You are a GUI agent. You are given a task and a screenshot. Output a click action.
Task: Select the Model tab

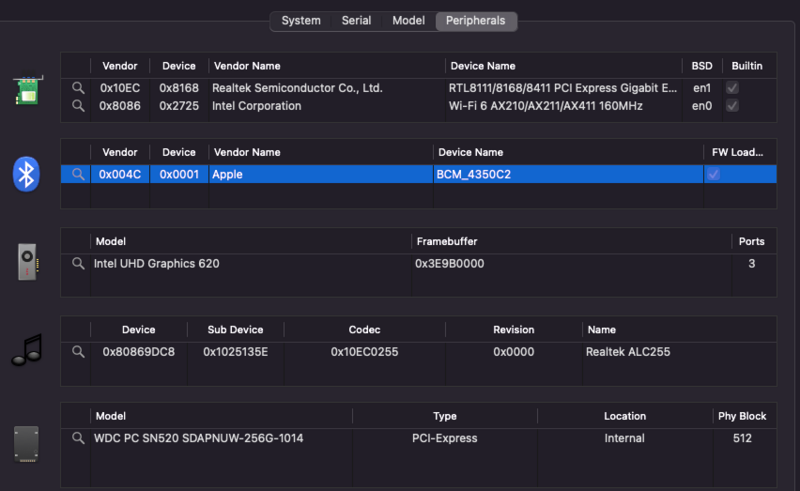click(408, 20)
